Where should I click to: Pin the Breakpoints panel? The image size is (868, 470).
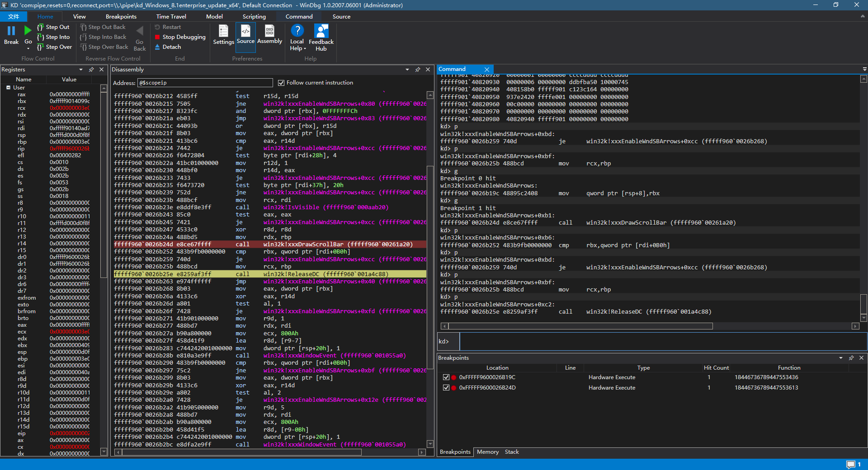[851, 358]
